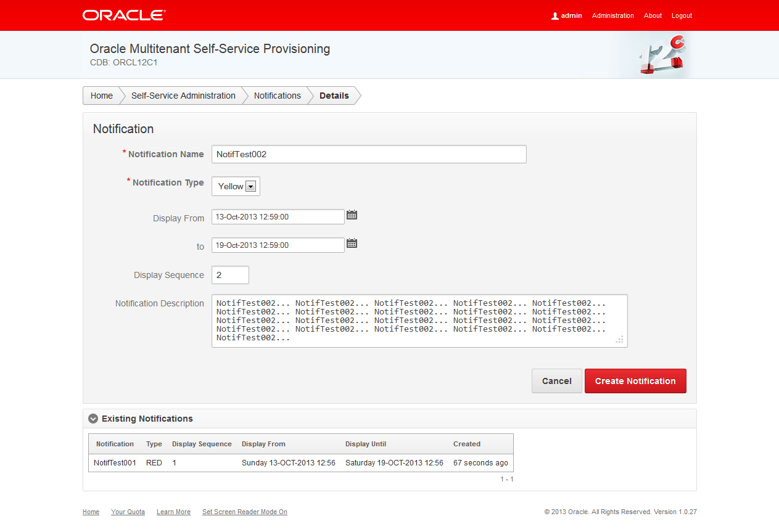Open the Administration link in header

pyautogui.click(x=613, y=16)
